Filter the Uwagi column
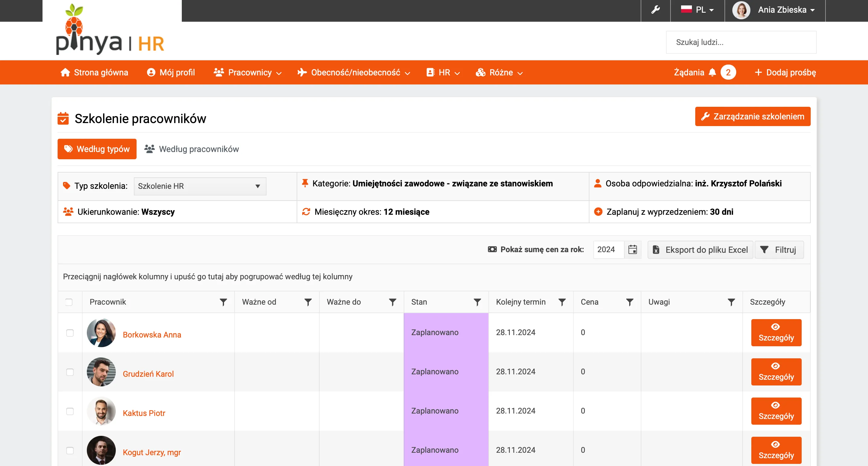The height and width of the screenshot is (466, 868). point(731,302)
